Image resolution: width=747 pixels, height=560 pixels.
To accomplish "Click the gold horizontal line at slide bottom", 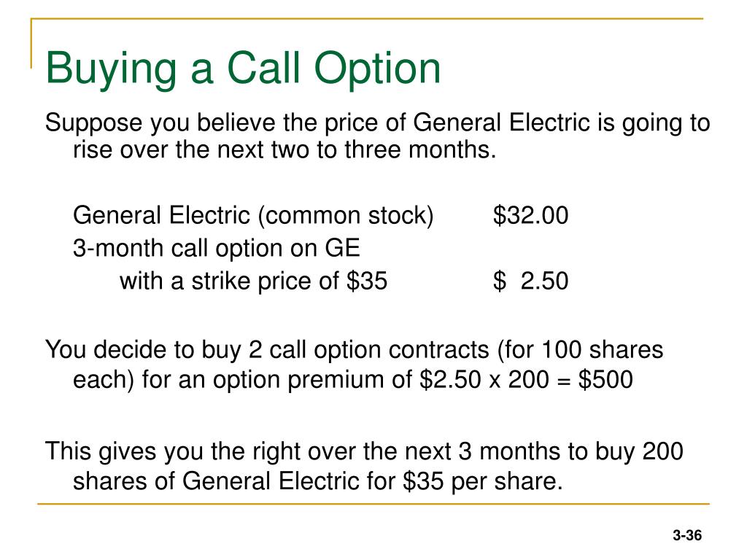I will 373,504.
